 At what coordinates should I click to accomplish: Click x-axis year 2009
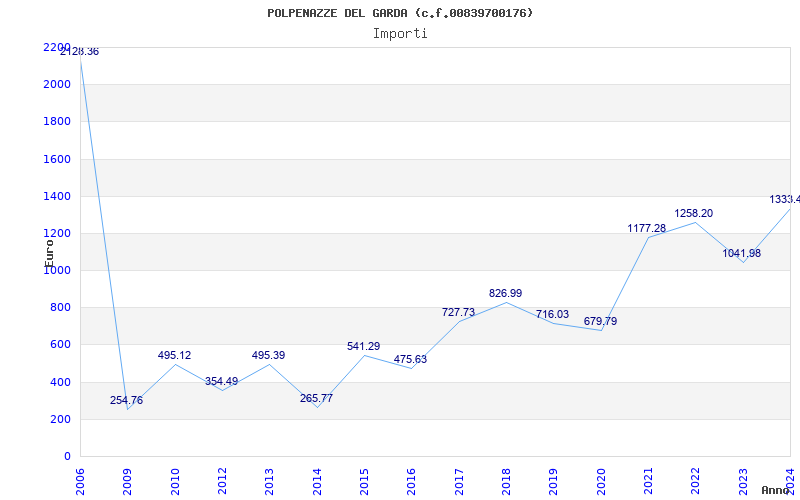pos(128,482)
